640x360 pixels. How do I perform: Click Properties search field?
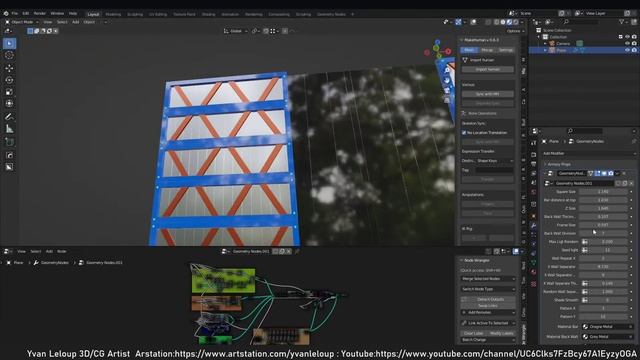coord(585,131)
